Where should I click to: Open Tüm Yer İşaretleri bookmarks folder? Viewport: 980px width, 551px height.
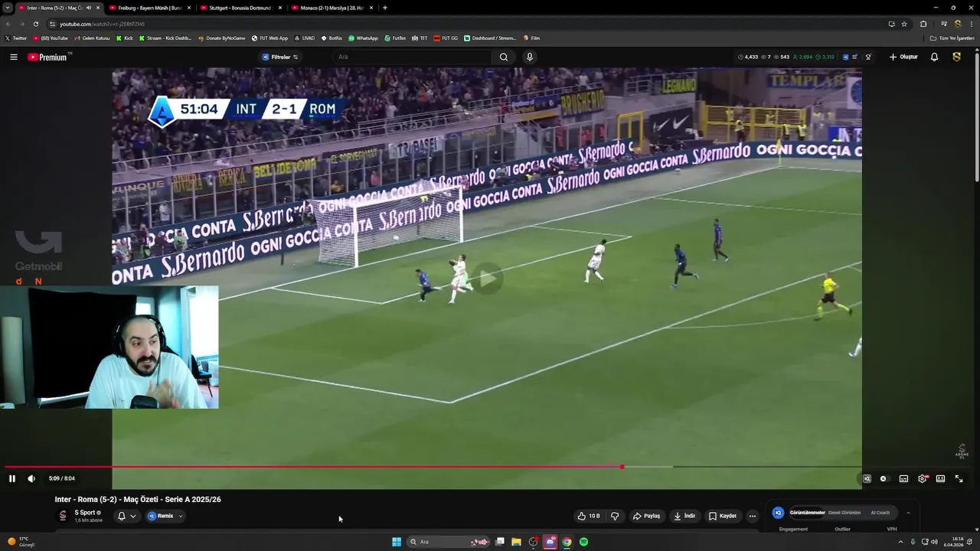click(x=952, y=38)
